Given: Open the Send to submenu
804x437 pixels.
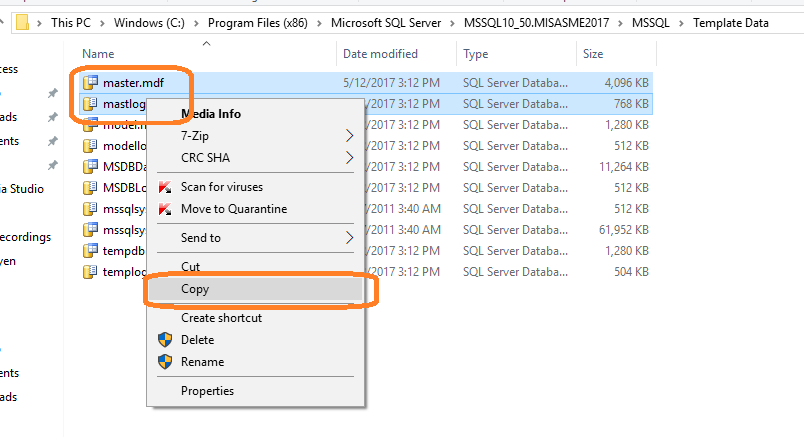Looking at the screenshot, I should 255,238.
